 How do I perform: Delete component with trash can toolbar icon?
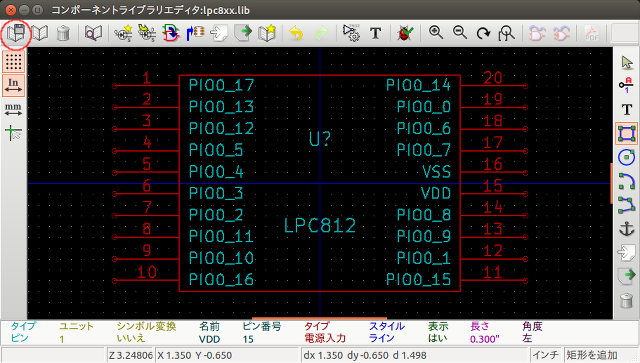tap(63, 33)
